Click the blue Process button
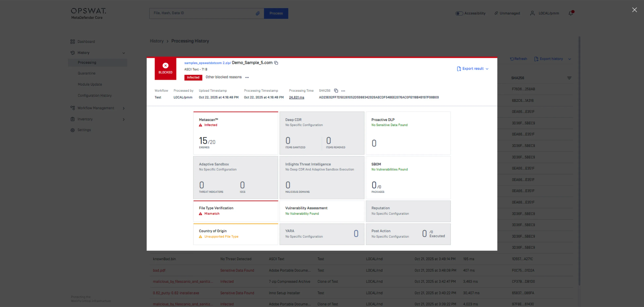This screenshot has width=644, height=307. tap(276, 13)
